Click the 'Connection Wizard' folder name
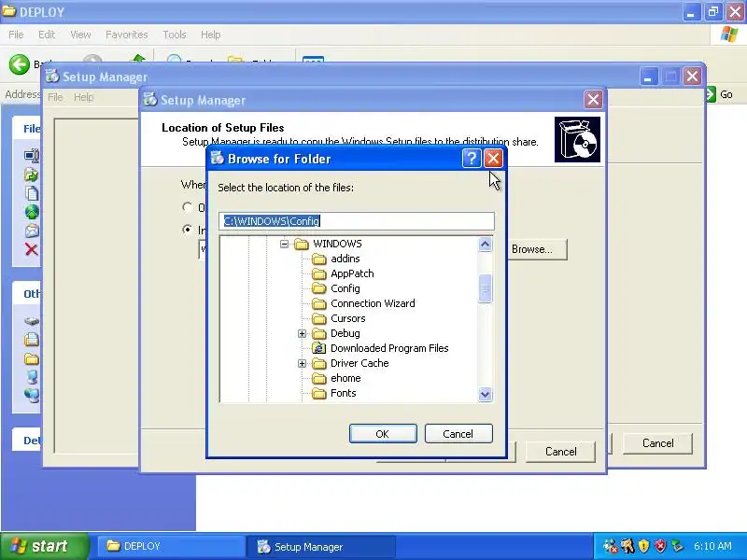The image size is (747, 560). (x=373, y=303)
